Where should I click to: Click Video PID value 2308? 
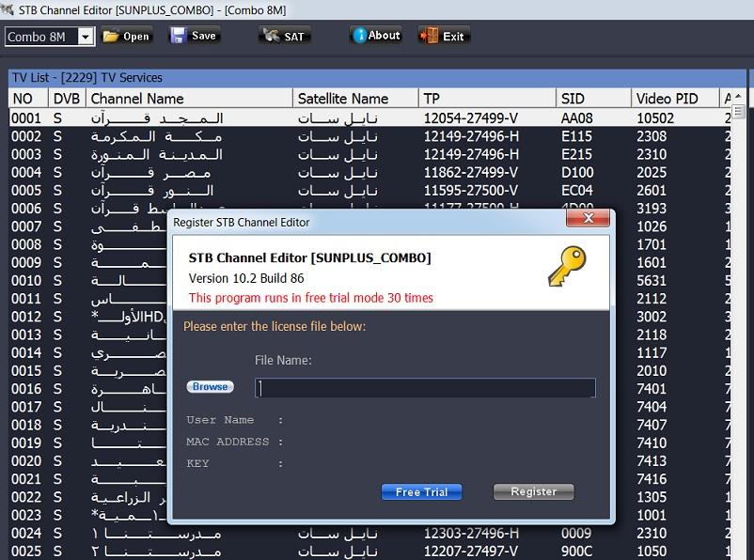coord(652,136)
